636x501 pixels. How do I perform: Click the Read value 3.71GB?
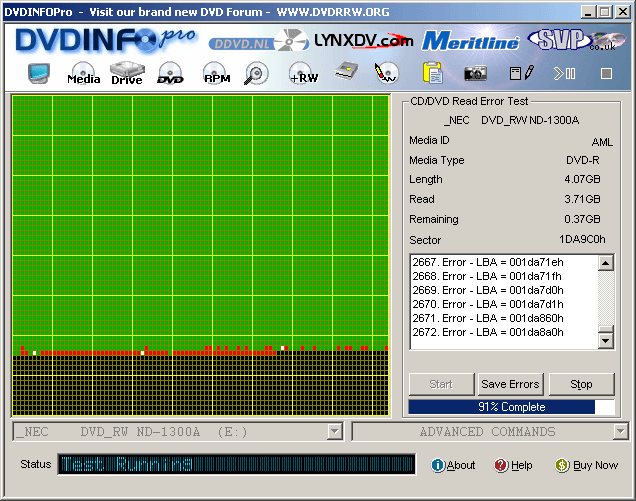click(x=582, y=199)
